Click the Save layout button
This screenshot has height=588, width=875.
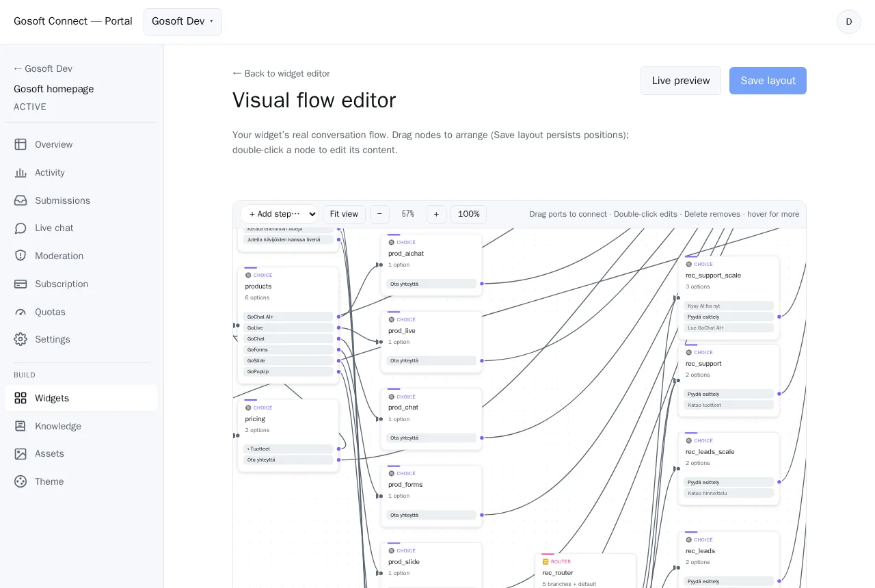click(x=768, y=81)
